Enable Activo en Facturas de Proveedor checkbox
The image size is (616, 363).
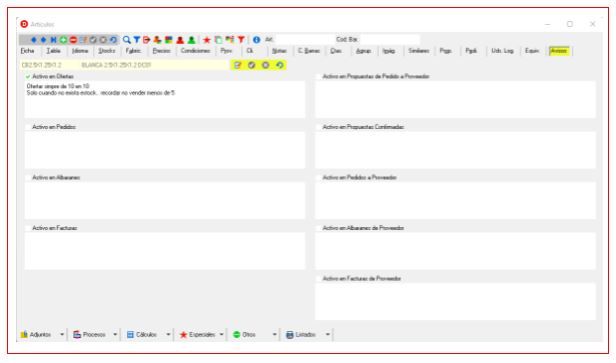319,279
